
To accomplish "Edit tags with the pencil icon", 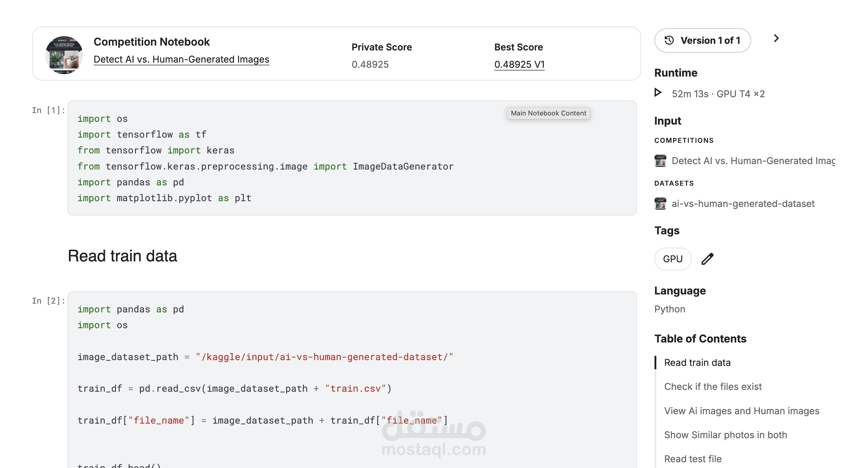I will pyautogui.click(x=707, y=259).
